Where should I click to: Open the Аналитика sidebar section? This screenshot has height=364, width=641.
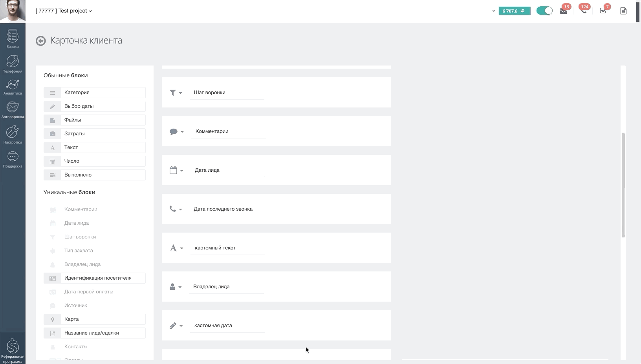tap(13, 87)
